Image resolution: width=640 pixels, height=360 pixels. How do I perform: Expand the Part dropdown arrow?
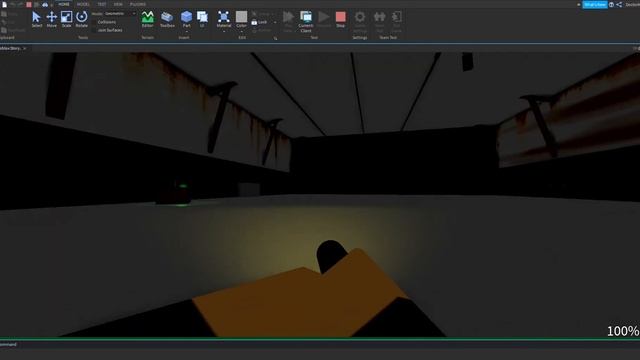187,31
